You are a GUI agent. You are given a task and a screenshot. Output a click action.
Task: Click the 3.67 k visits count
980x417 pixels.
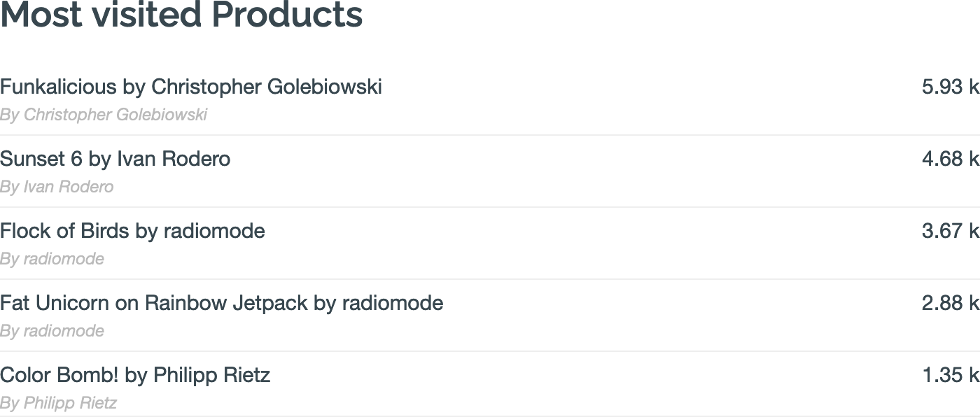tap(950, 231)
